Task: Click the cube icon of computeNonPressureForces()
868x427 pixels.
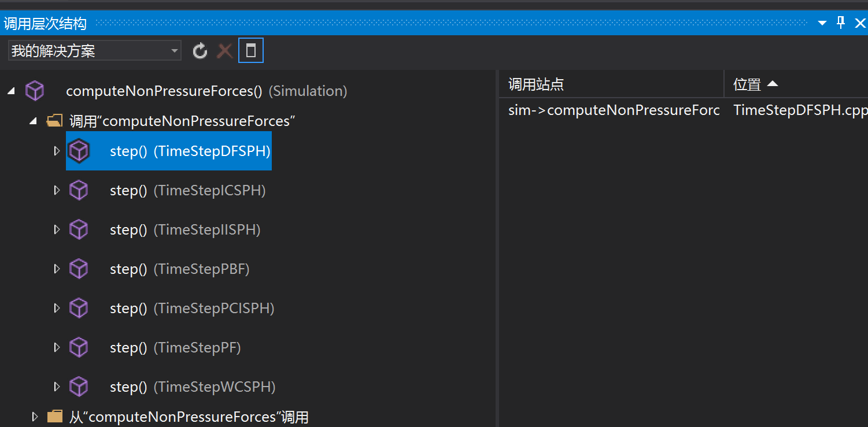Action: point(35,91)
